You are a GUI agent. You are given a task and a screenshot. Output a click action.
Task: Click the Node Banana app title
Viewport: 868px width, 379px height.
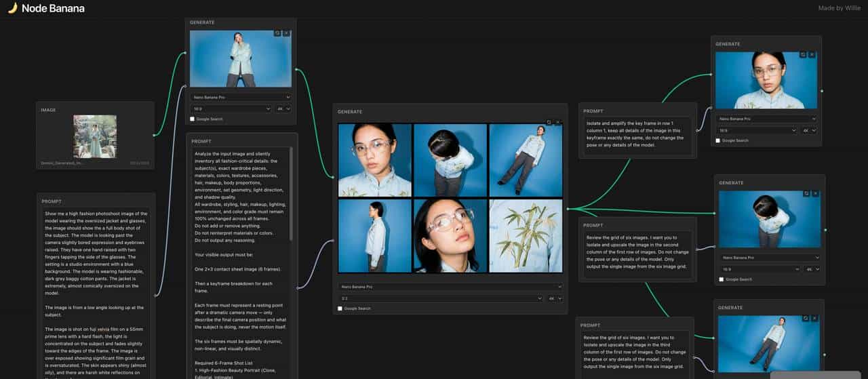[x=53, y=8]
